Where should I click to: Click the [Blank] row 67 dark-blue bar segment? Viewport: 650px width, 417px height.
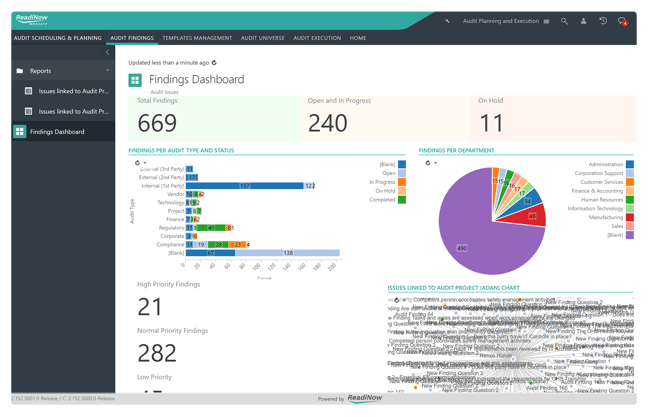[211, 253]
